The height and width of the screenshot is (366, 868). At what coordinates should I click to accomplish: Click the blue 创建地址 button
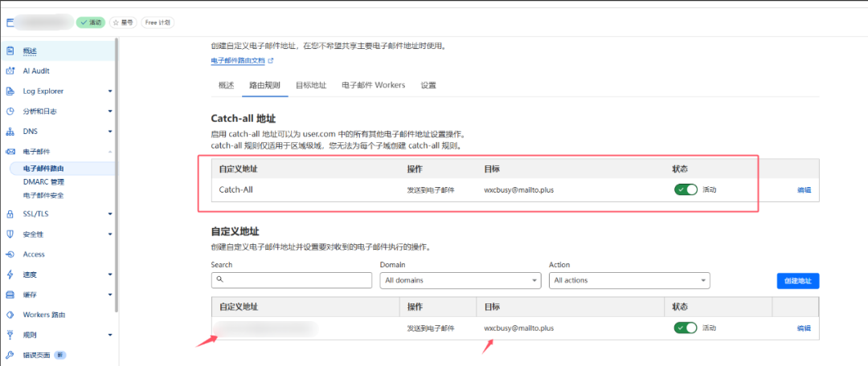point(797,280)
